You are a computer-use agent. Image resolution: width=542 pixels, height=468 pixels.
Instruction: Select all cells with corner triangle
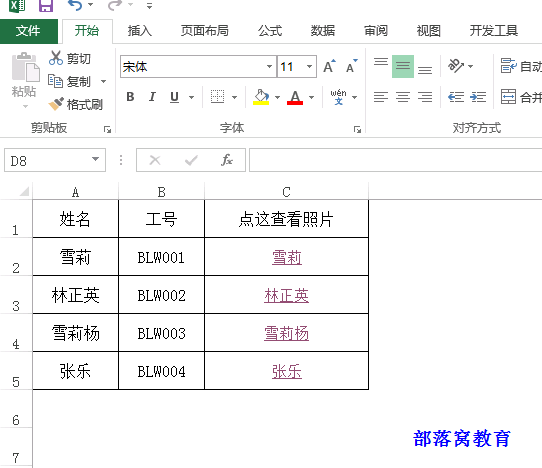(x=24, y=191)
